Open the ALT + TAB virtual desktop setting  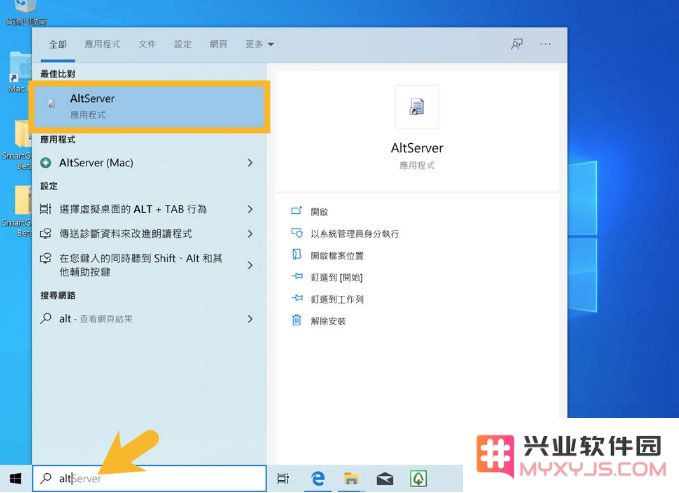click(133, 209)
